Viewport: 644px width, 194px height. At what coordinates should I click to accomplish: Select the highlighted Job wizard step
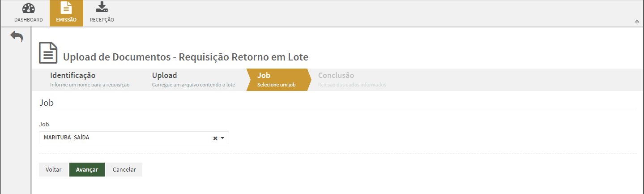click(276, 80)
